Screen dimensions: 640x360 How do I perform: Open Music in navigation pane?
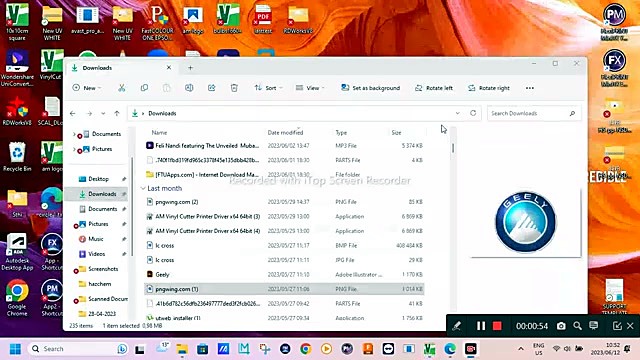coord(96,239)
